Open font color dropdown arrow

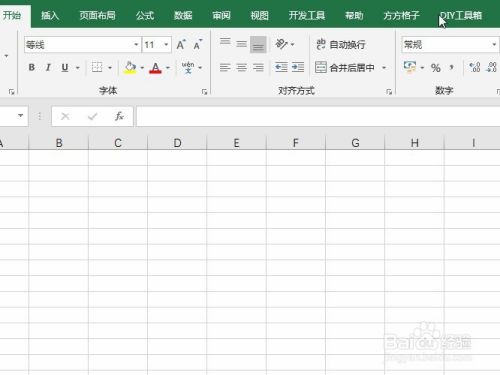click(x=168, y=68)
